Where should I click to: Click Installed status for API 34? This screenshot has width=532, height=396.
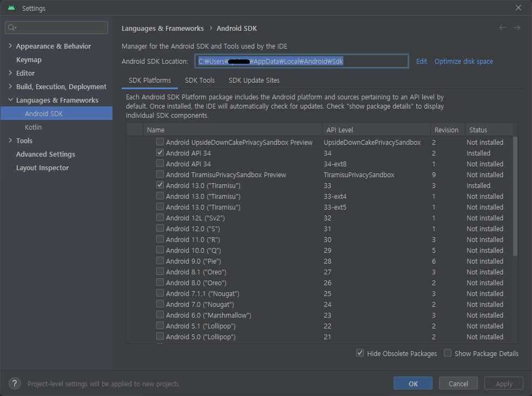(x=478, y=153)
